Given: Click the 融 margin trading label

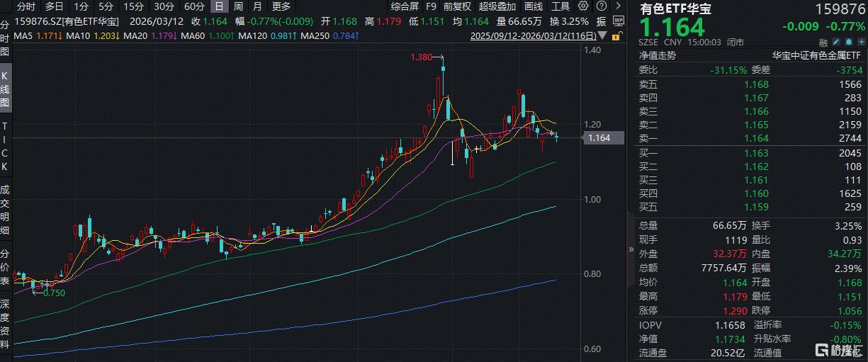Looking at the screenshot, I should coord(823,42).
